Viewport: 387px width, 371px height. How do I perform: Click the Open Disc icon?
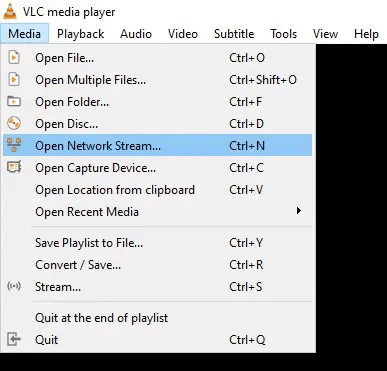(14, 123)
